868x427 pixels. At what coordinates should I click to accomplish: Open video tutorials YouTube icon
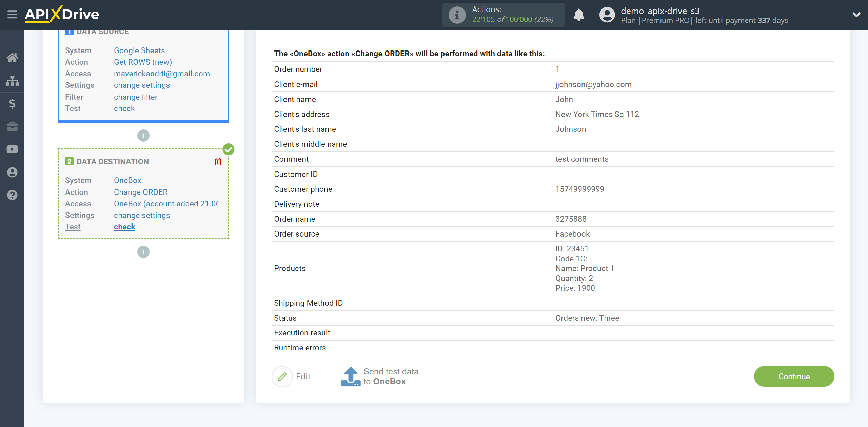click(x=12, y=149)
